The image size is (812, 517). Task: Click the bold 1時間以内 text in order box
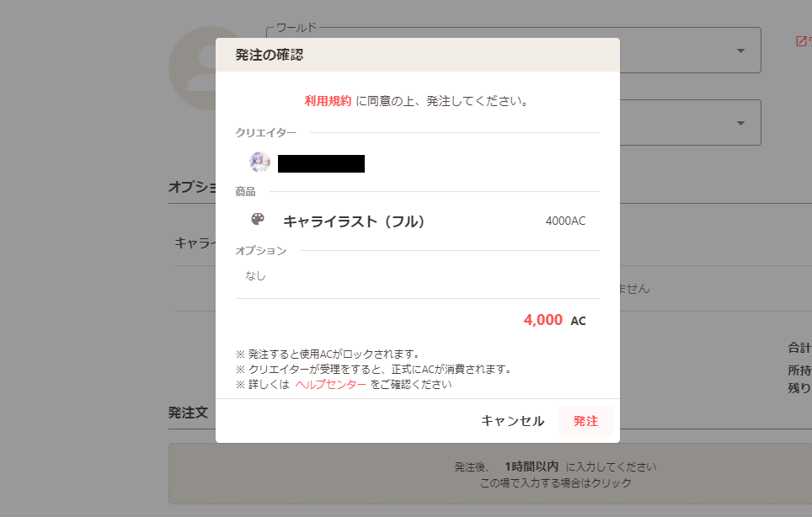coord(532,466)
